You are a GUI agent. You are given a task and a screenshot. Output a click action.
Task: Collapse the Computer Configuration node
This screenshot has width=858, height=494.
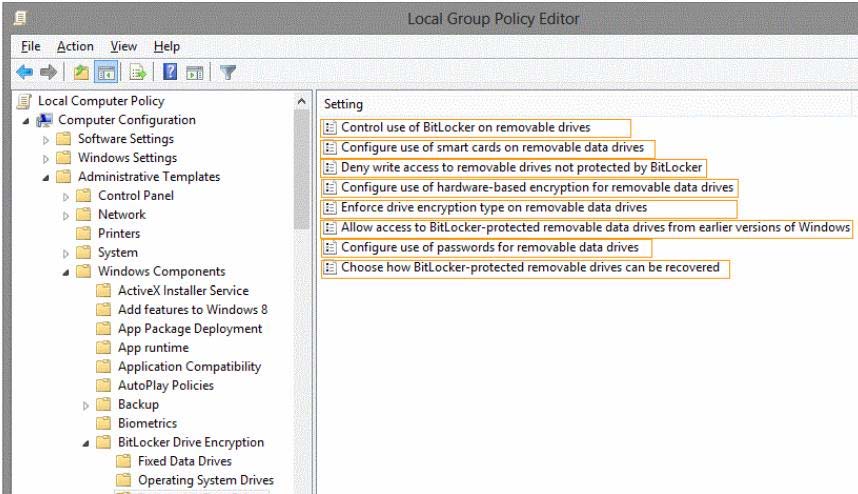click(26, 121)
